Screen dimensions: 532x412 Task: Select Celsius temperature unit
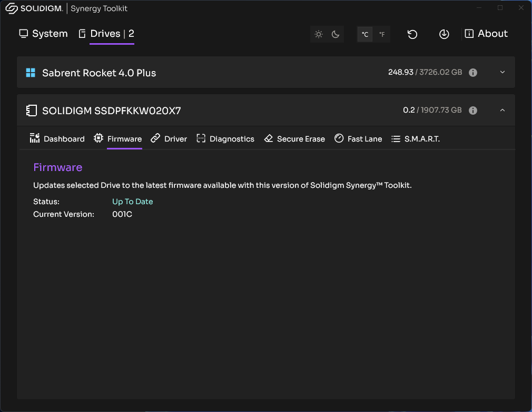(365, 34)
